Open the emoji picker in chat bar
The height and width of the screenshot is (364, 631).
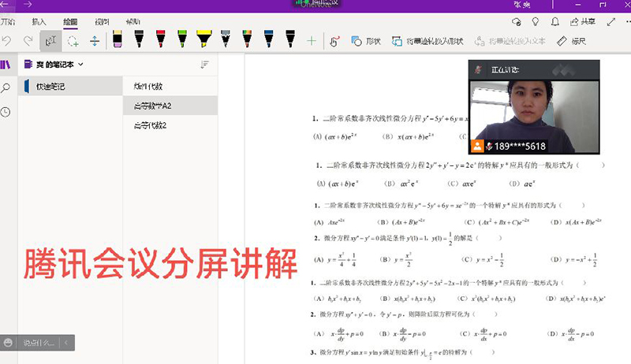tap(8, 343)
